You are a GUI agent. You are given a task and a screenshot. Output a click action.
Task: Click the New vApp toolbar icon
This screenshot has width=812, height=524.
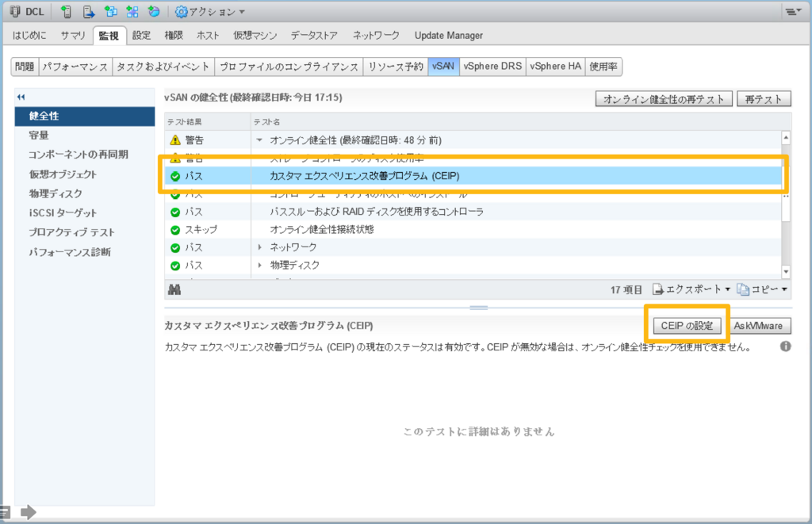(132, 11)
